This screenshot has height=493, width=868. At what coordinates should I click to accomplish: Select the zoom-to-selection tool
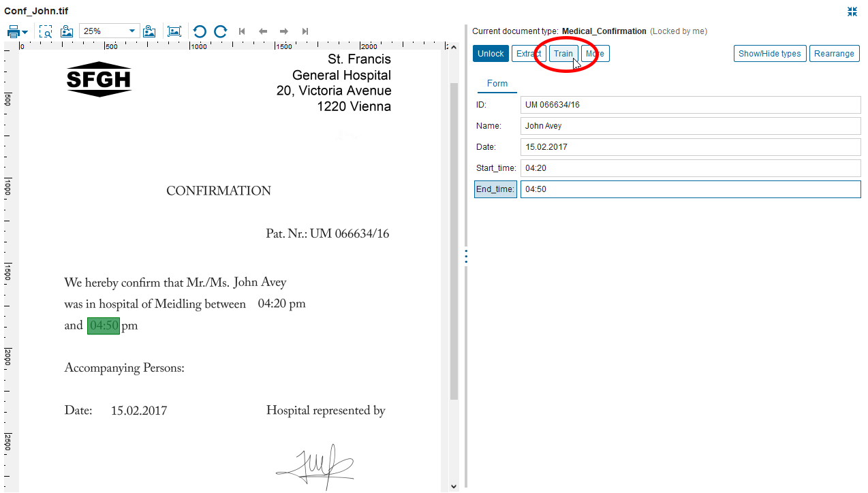click(x=46, y=31)
